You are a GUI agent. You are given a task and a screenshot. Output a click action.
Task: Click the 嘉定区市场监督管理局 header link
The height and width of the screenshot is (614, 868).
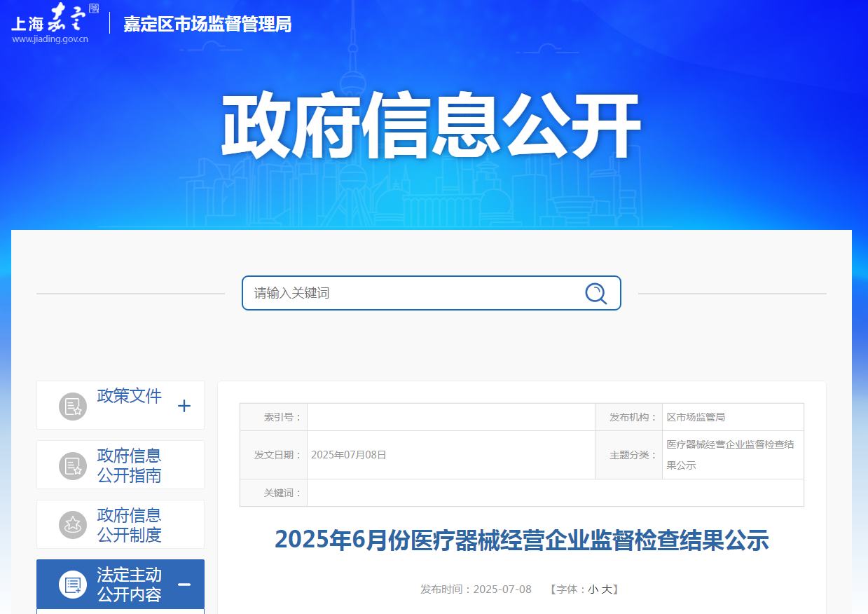click(x=207, y=24)
